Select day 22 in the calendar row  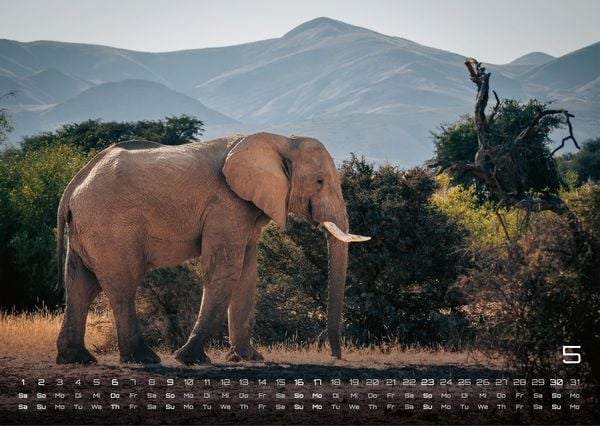(x=409, y=382)
